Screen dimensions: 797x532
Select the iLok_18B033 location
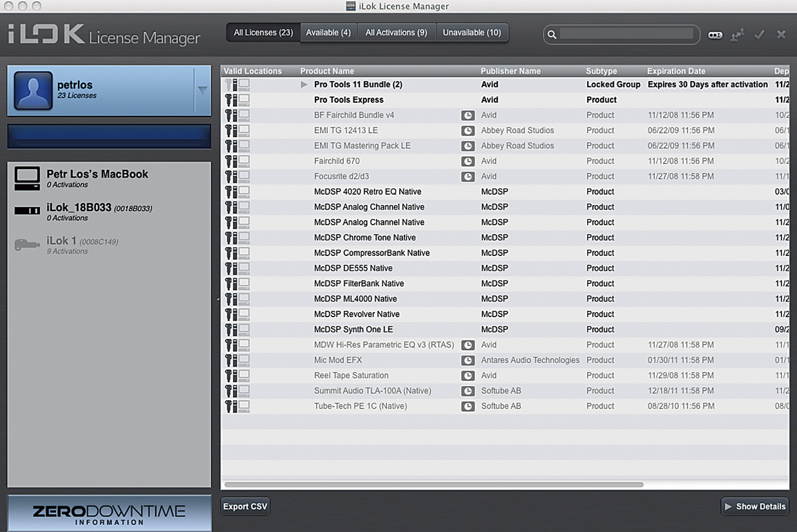click(x=109, y=212)
